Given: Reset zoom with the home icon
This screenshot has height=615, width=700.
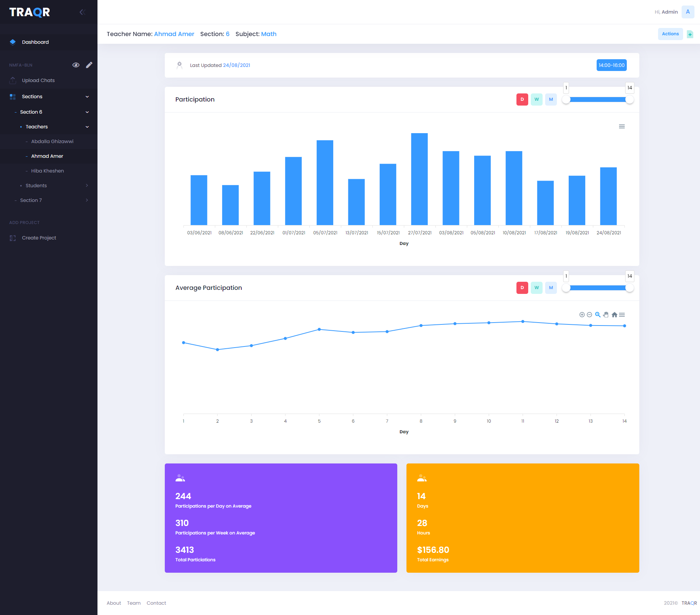Looking at the screenshot, I should pyautogui.click(x=614, y=315).
